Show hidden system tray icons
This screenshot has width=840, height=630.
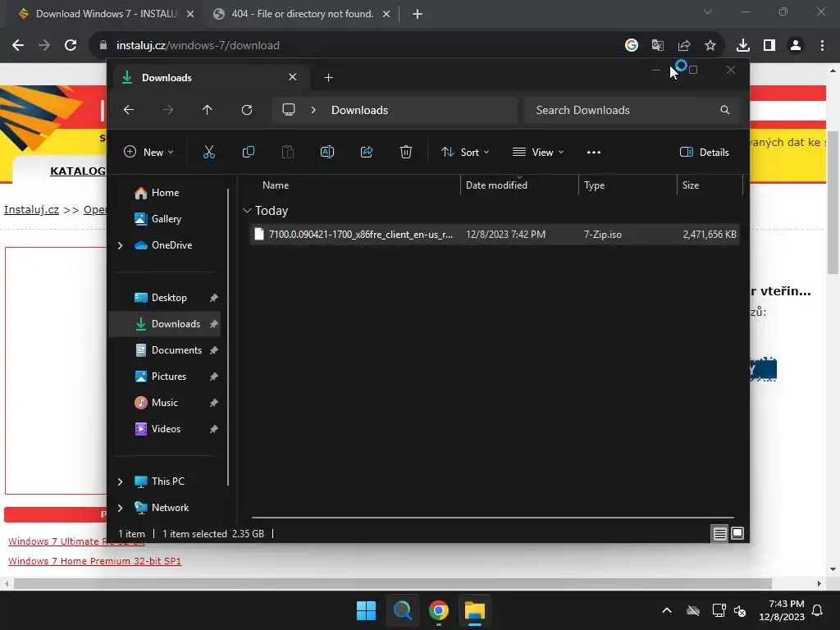coord(667,610)
